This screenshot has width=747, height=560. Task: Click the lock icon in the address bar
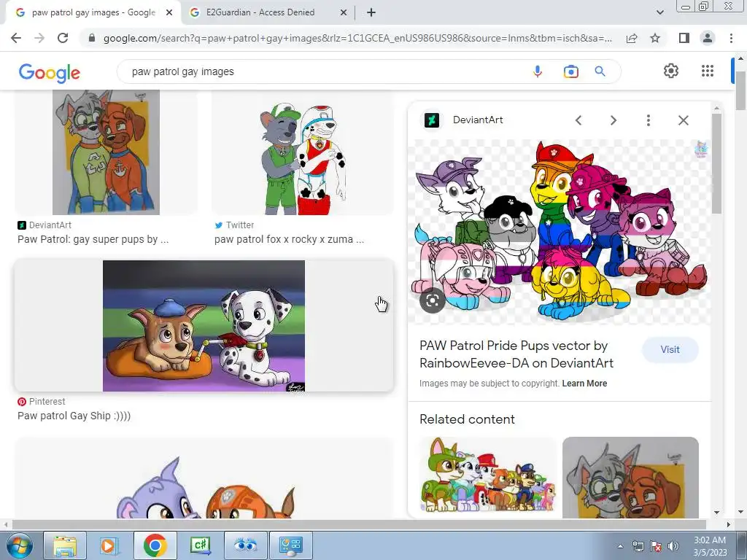point(92,38)
